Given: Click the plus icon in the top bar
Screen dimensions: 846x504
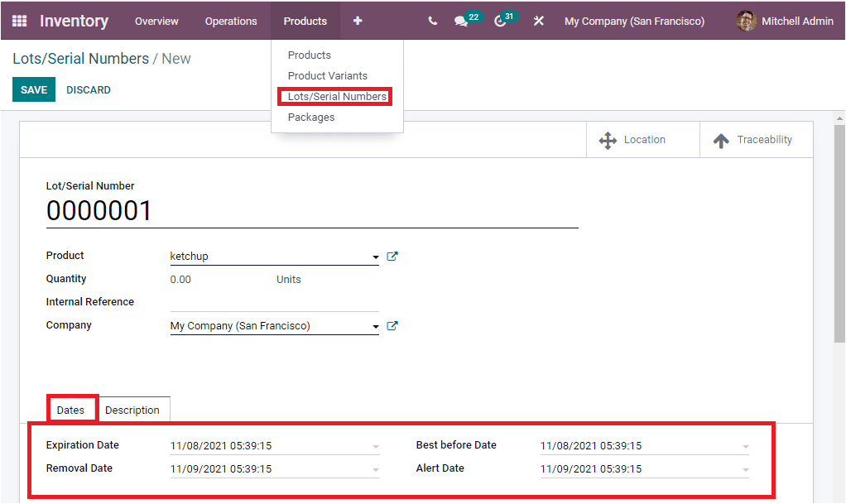Looking at the screenshot, I should tap(357, 21).
